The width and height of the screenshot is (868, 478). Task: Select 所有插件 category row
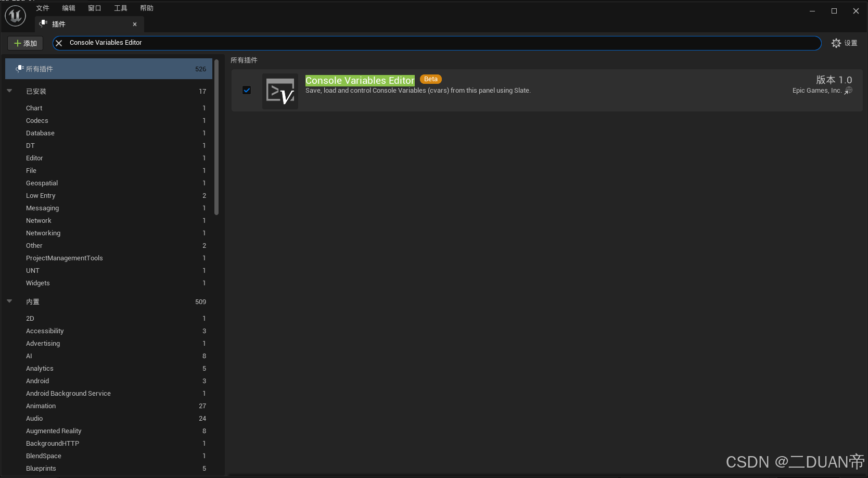[x=109, y=69]
